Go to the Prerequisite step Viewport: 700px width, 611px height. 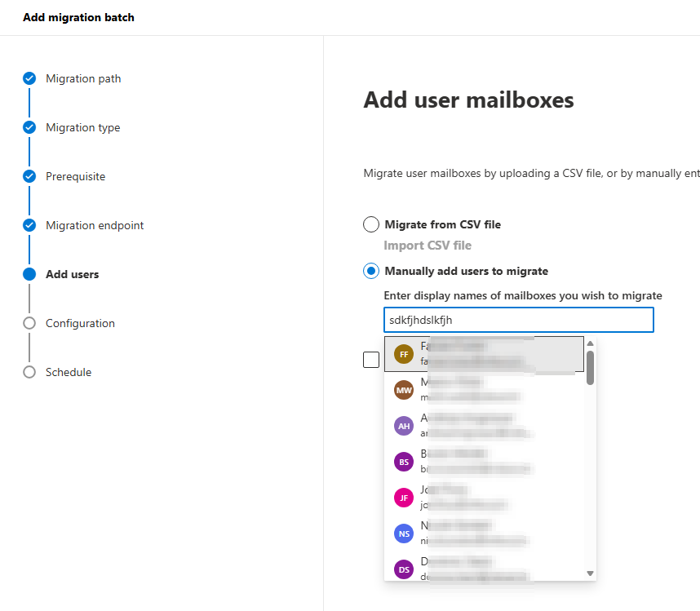tap(75, 177)
